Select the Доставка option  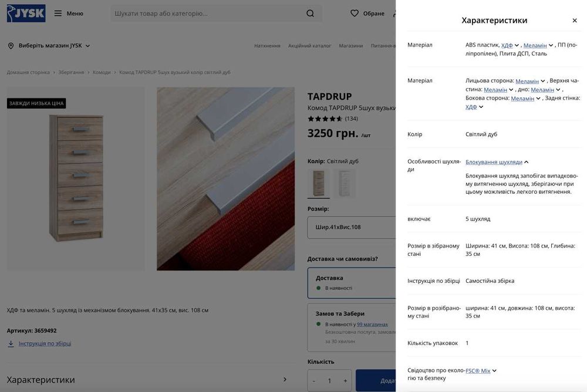click(x=351, y=283)
